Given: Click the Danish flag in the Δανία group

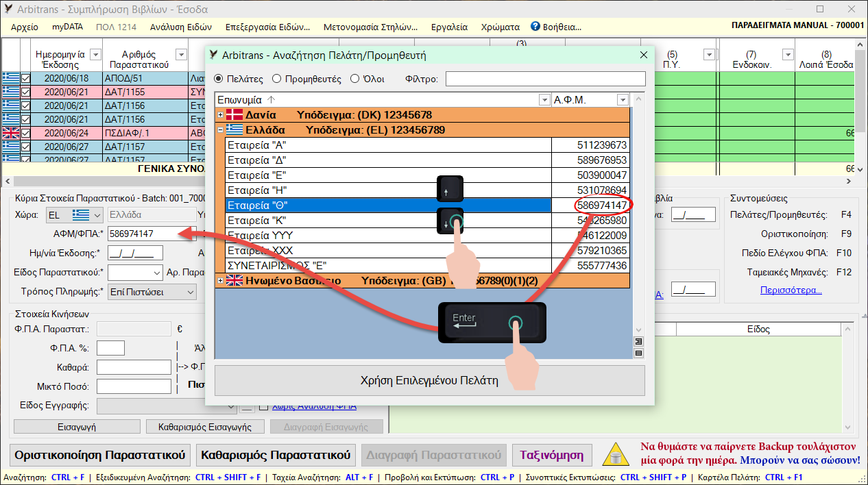Looking at the screenshot, I should [234, 115].
